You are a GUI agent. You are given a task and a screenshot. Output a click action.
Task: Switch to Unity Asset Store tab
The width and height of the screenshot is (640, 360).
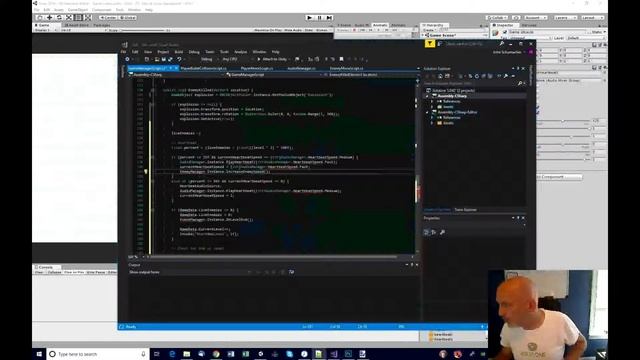tap(76, 25)
